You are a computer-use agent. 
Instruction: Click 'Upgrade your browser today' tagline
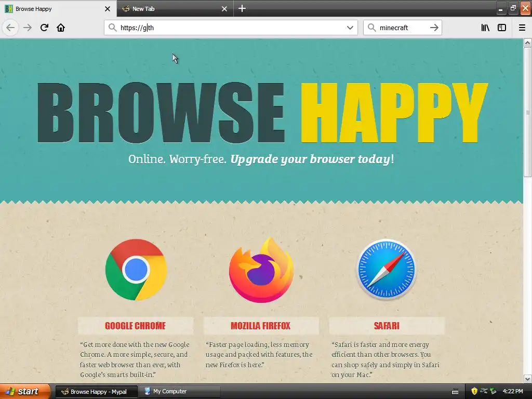(x=310, y=159)
